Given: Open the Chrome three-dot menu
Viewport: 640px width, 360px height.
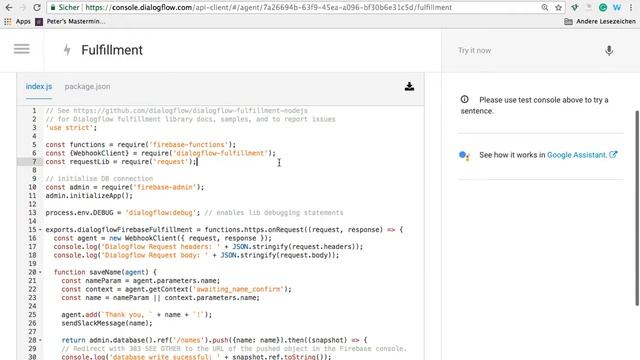Looking at the screenshot, I should pos(631,7).
